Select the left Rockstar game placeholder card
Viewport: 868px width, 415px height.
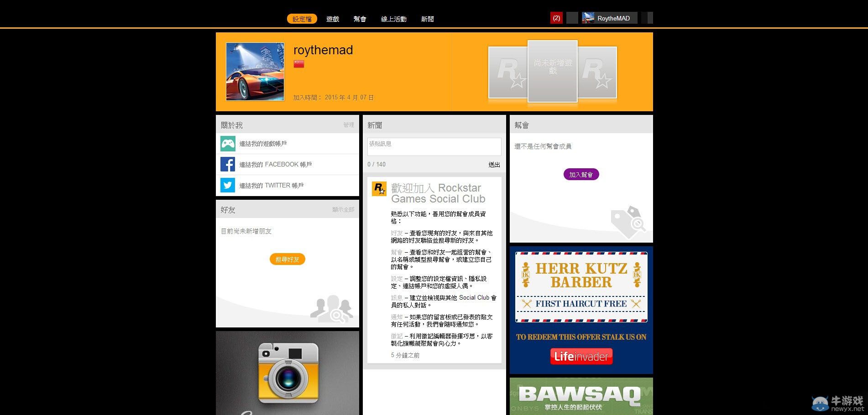tap(508, 73)
